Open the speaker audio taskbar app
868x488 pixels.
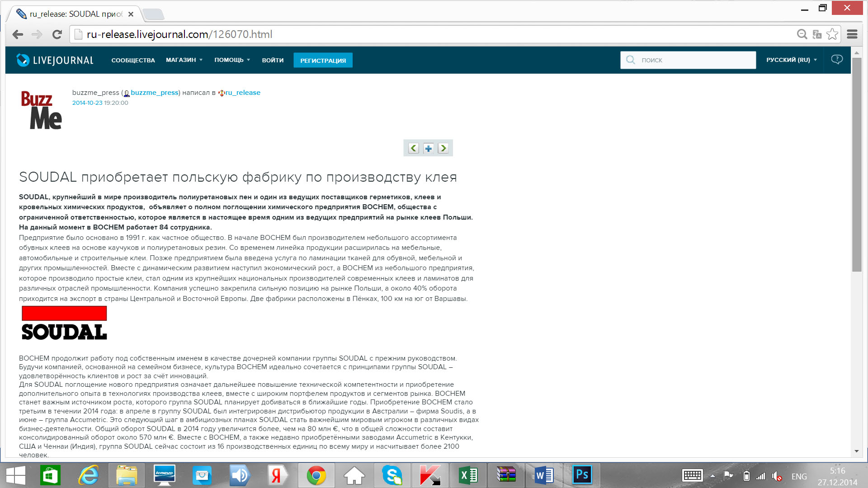240,475
